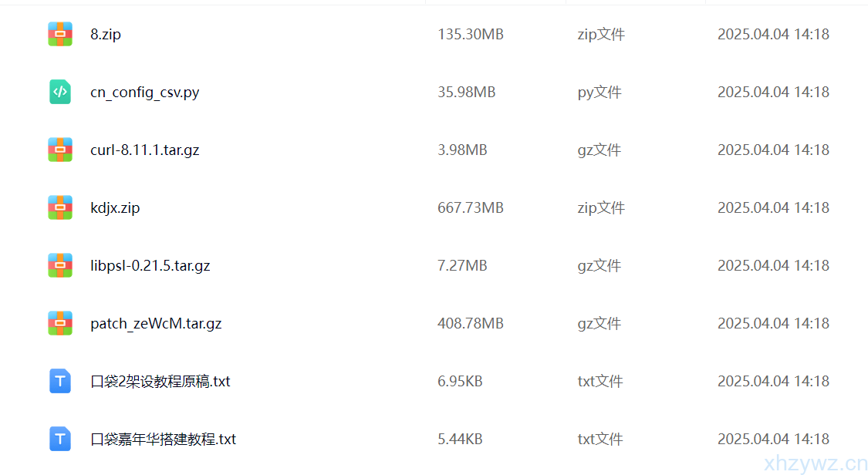Click the archive icon for curl-8.11.1.tar.gz
Screen dimensions: 868x475
(60, 150)
